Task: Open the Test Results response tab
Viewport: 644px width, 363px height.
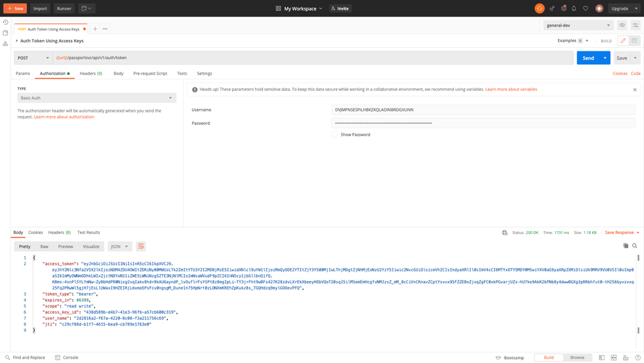Action: tap(89, 233)
